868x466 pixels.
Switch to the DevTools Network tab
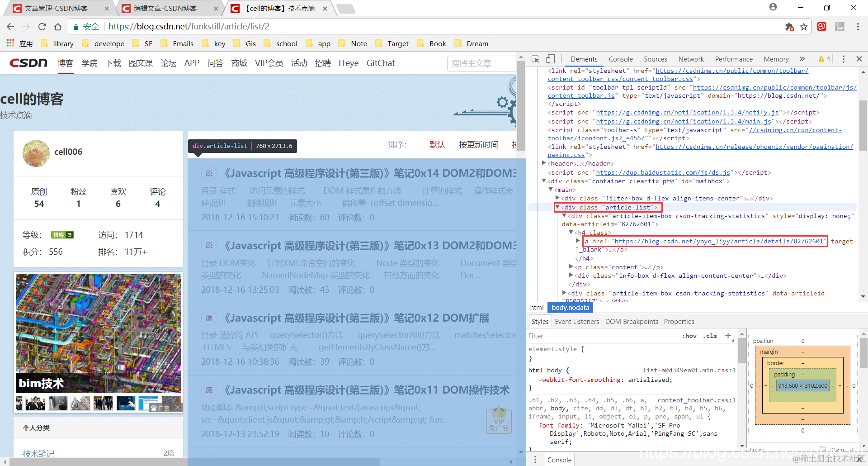coord(691,59)
